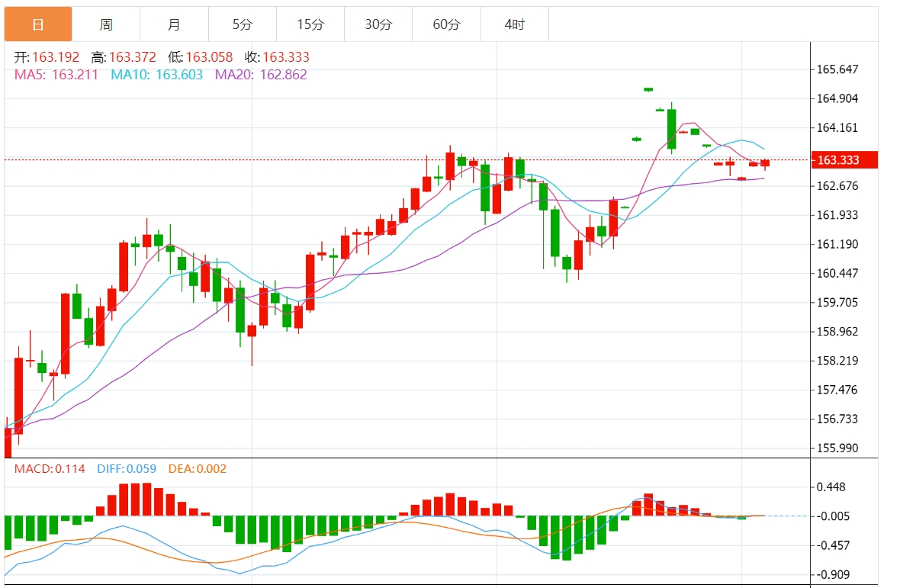Click the 160.447 price axis label
900x588 pixels.
(837, 274)
